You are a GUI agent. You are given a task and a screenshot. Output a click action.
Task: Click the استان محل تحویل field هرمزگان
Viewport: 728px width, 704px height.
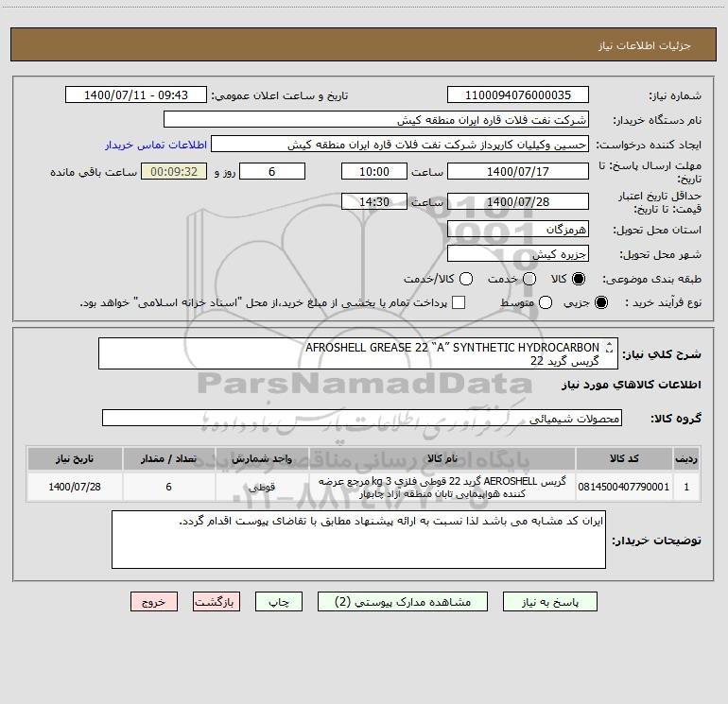[518, 229]
